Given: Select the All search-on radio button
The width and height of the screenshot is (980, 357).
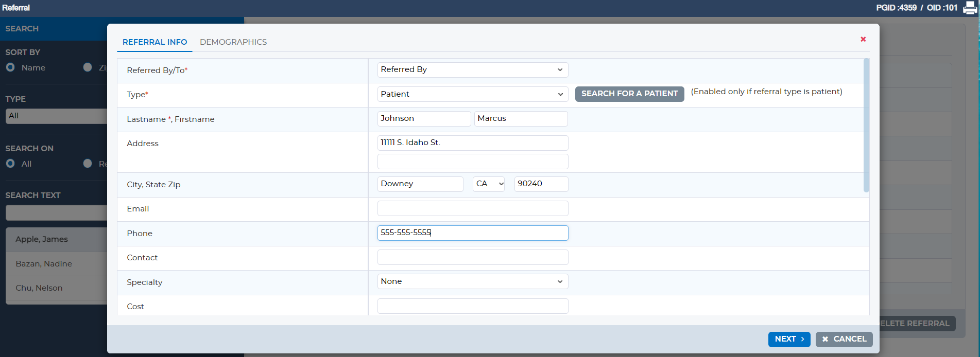Looking at the screenshot, I should (x=10, y=164).
